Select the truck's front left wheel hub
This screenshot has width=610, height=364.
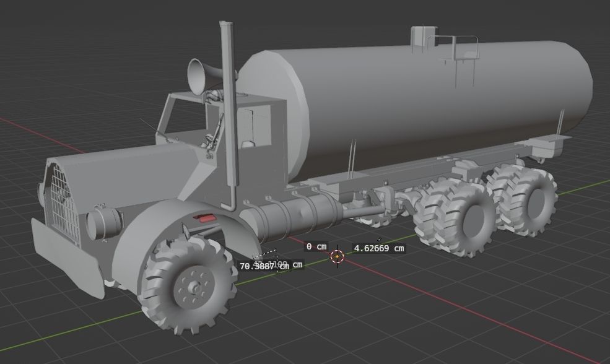(193, 287)
